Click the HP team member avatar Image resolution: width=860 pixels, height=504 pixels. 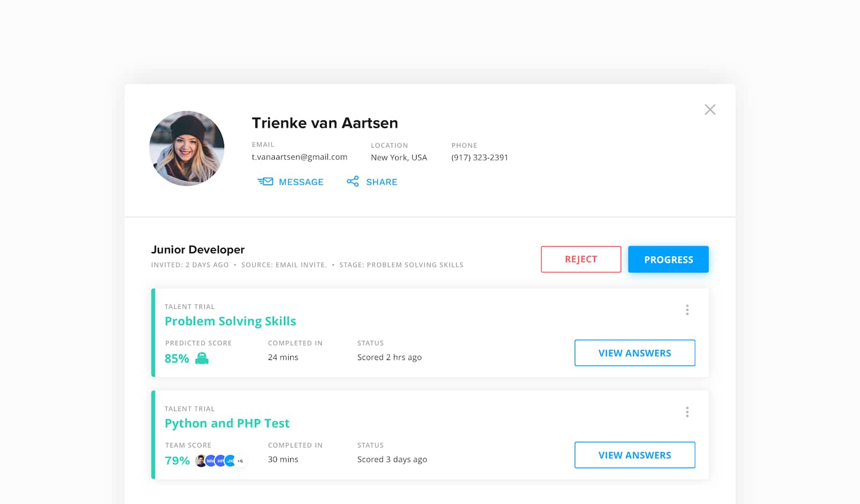(220, 460)
